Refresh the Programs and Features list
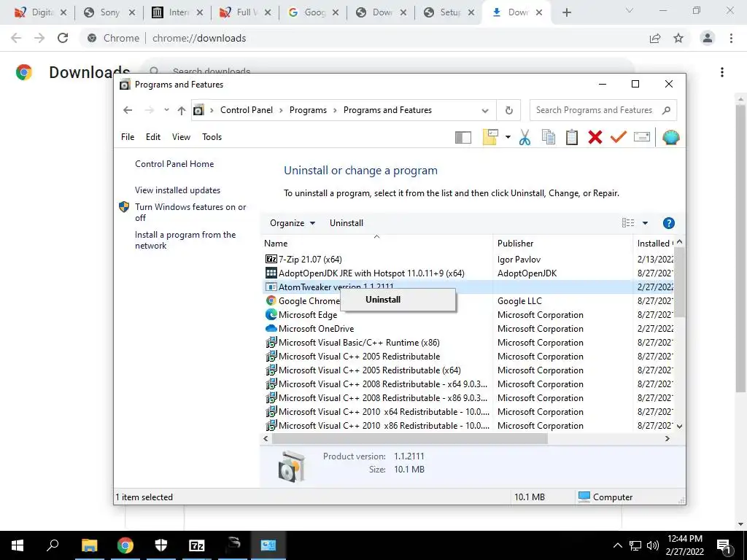Viewport: 747px width, 560px height. click(x=508, y=111)
